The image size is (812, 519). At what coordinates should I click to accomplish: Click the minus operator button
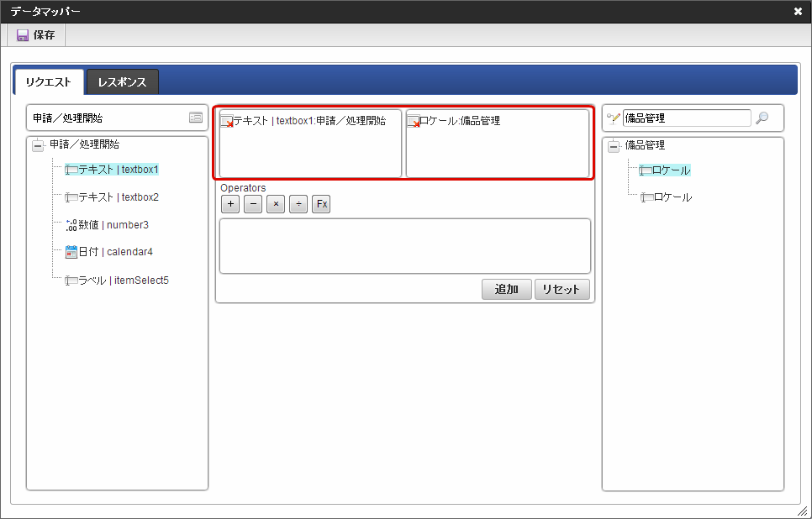coord(253,204)
